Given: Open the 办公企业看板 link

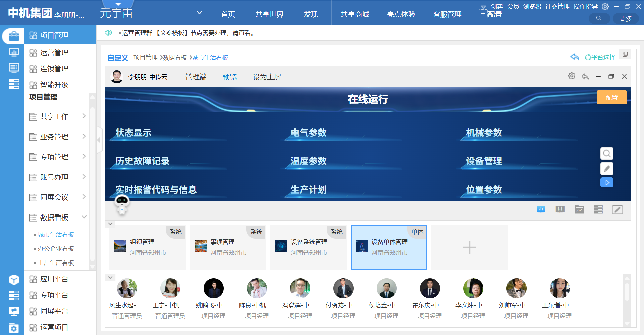Looking at the screenshot, I should pos(56,249).
